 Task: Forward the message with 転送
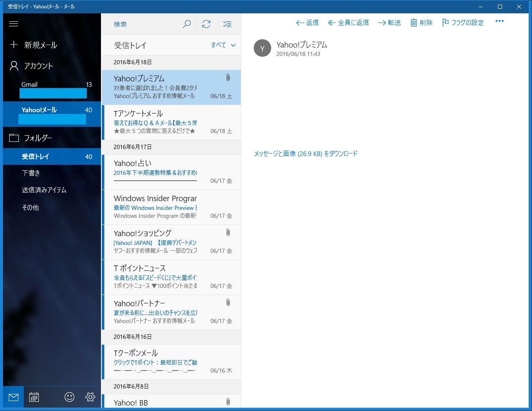click(x=389, y=23)
